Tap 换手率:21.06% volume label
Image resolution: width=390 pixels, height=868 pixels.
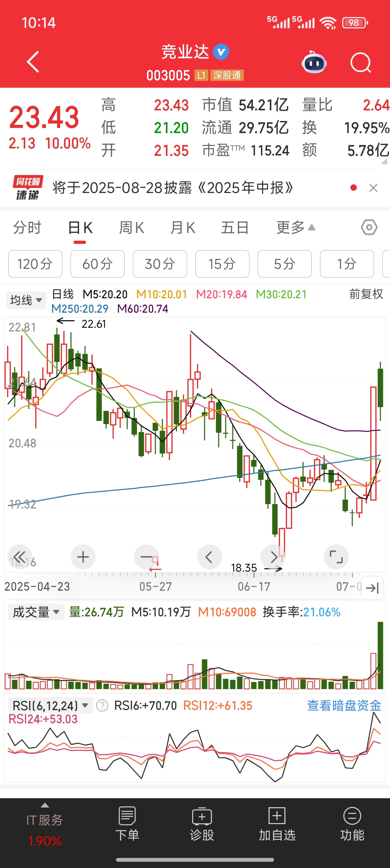pos(301,612)
